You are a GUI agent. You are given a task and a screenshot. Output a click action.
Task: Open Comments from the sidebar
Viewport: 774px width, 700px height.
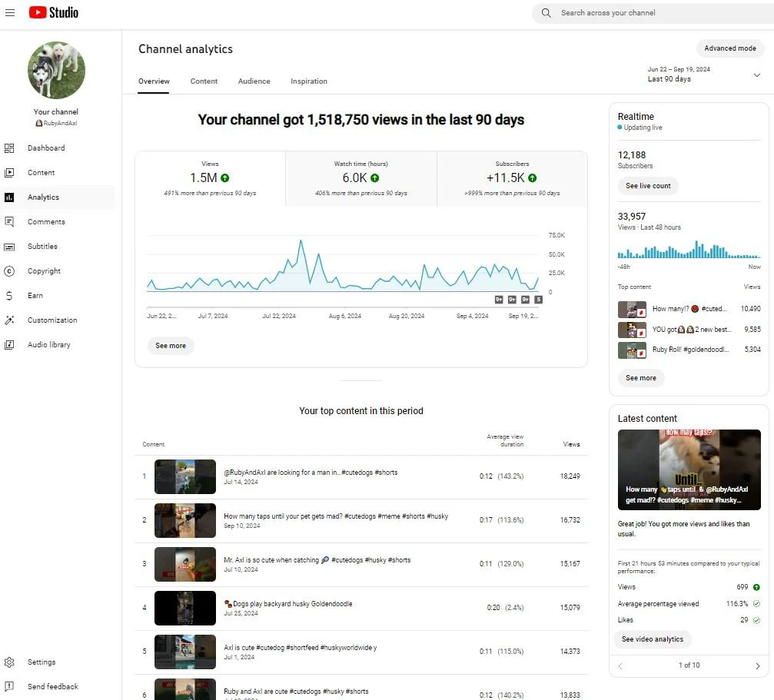[46, 222]
